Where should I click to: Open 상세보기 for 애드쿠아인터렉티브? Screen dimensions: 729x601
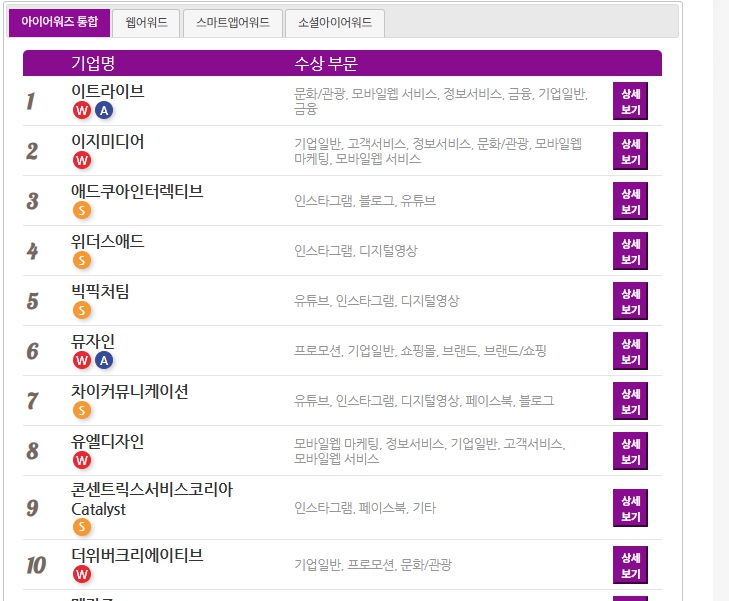tap(630, 201)
